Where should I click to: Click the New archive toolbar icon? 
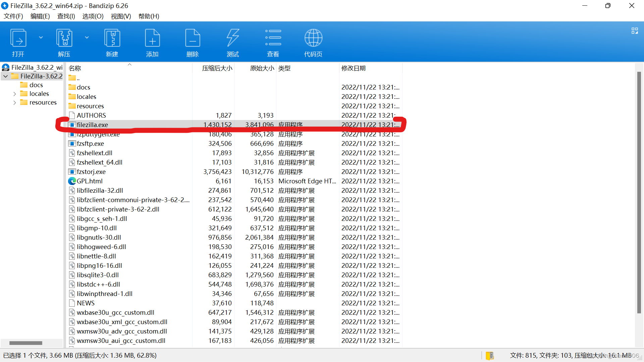112,38
